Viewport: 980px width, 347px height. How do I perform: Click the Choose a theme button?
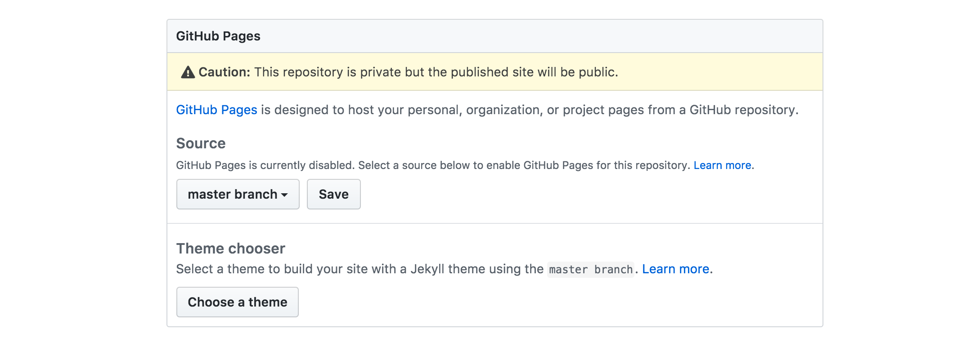click(x=238, y=302)
